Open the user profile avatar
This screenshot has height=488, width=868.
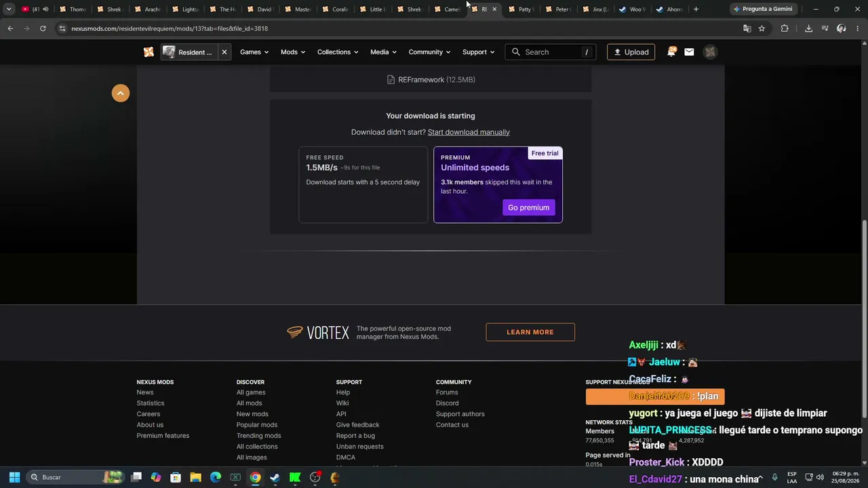(x=710, y=52)
